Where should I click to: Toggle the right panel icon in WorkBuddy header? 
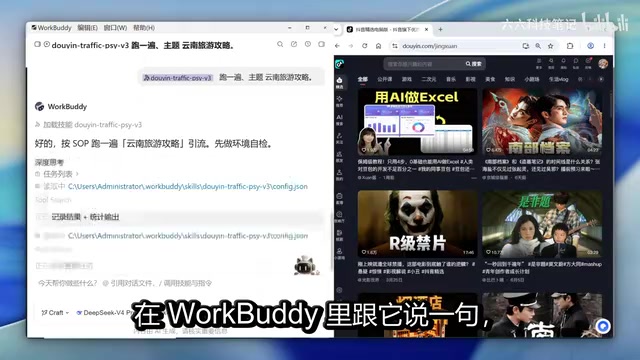(322, 44)
